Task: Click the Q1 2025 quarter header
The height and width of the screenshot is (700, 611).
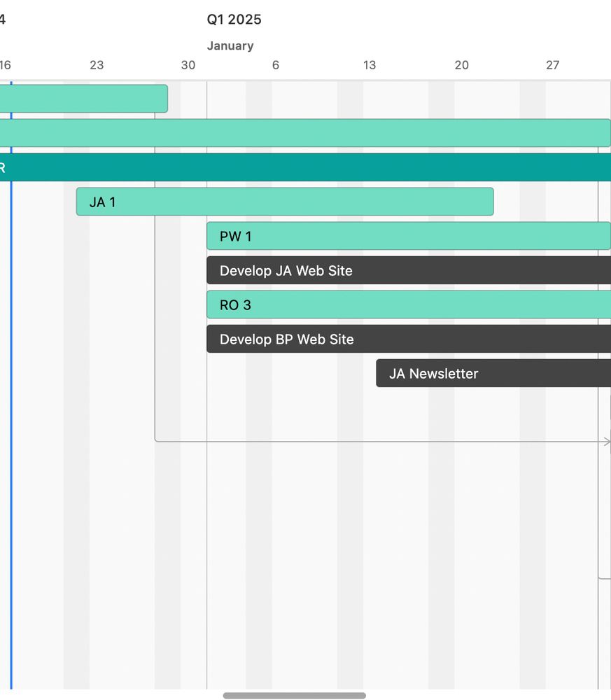Action: point(232,20)
